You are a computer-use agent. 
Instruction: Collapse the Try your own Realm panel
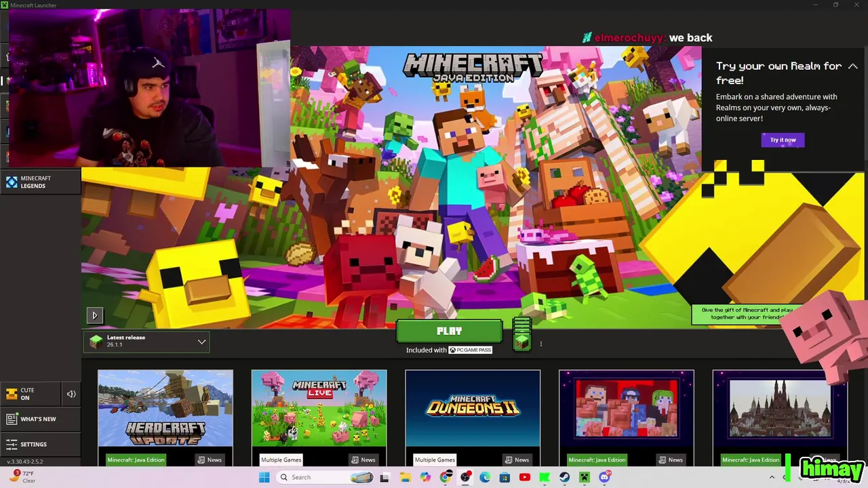(852, 66)
